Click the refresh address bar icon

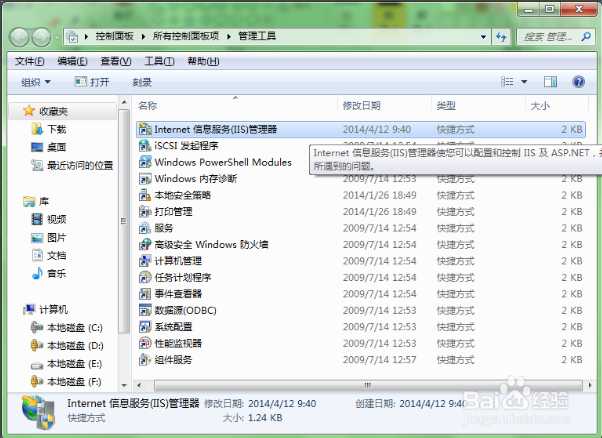coord(501,37)
